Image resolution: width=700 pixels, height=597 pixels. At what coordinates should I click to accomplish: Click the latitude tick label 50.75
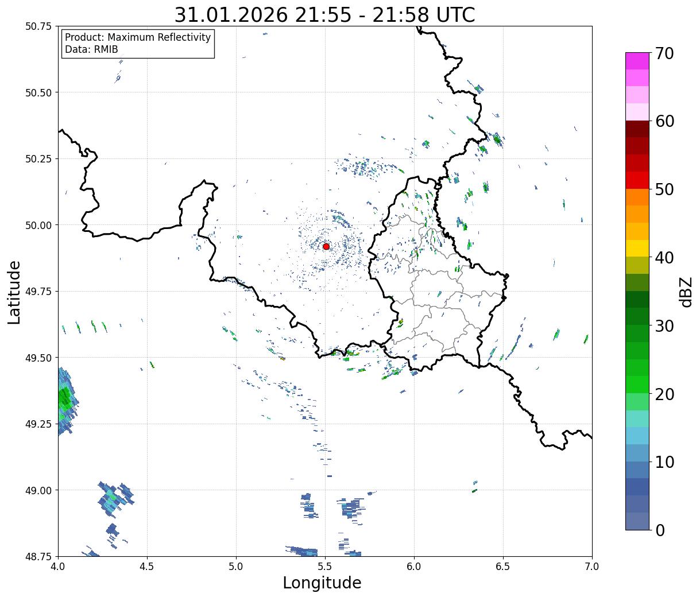(x=38, y=26)
